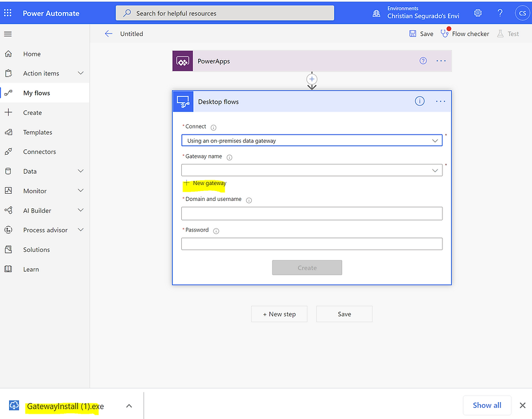Click the Solutions icon in sidebar
532x419 pixels.
point(9,249)
